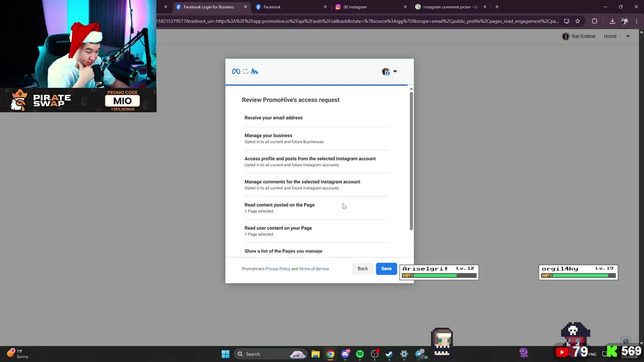The height and width of the screenshot is (362, 644).
Task: Open a new browser tab
Action: click(x=497, y=7)
